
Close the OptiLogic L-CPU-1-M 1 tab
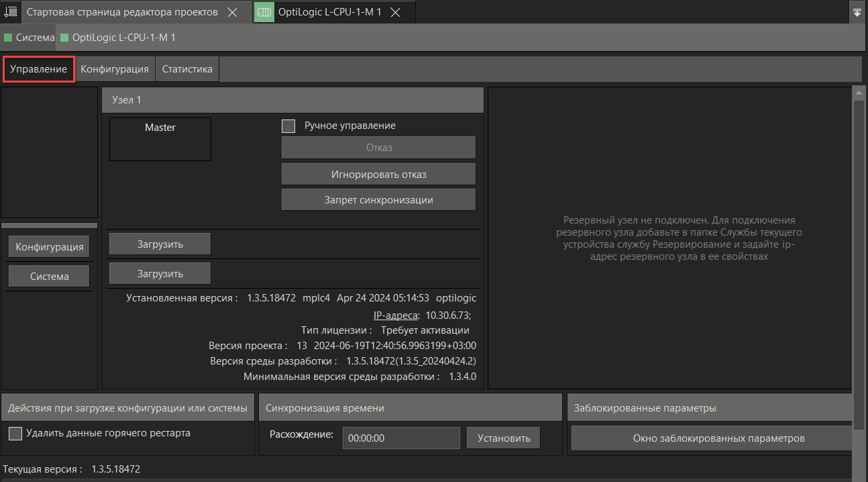[396, 12]
